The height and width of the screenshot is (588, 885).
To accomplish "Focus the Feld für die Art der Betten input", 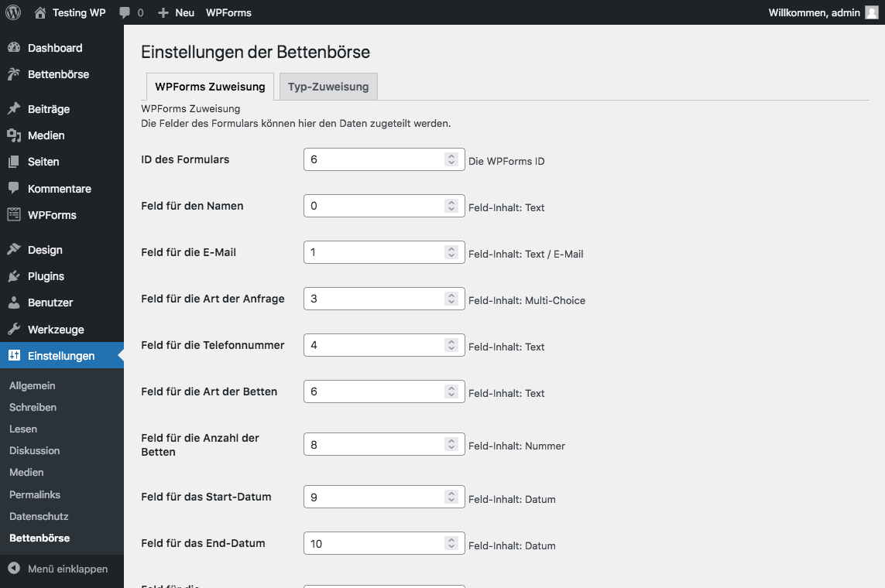I will 384,391.
